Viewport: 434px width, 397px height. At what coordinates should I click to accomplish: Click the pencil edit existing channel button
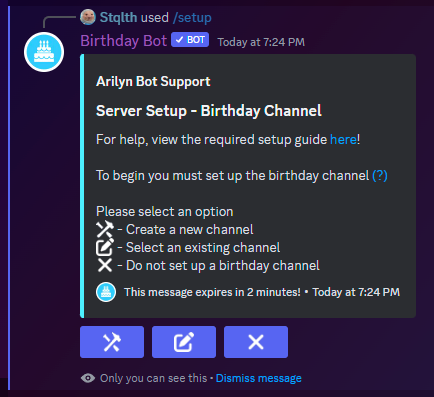[x=184, y=342]
